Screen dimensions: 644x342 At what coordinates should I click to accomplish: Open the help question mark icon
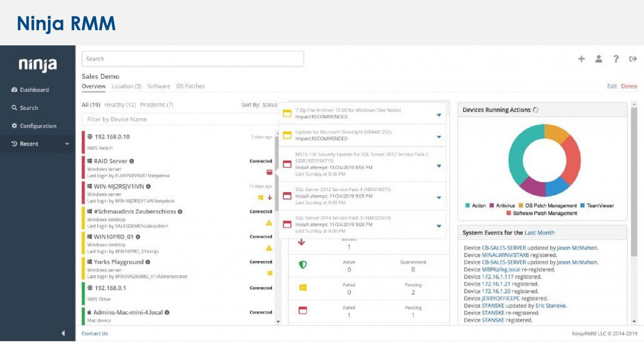click(616, 59)
